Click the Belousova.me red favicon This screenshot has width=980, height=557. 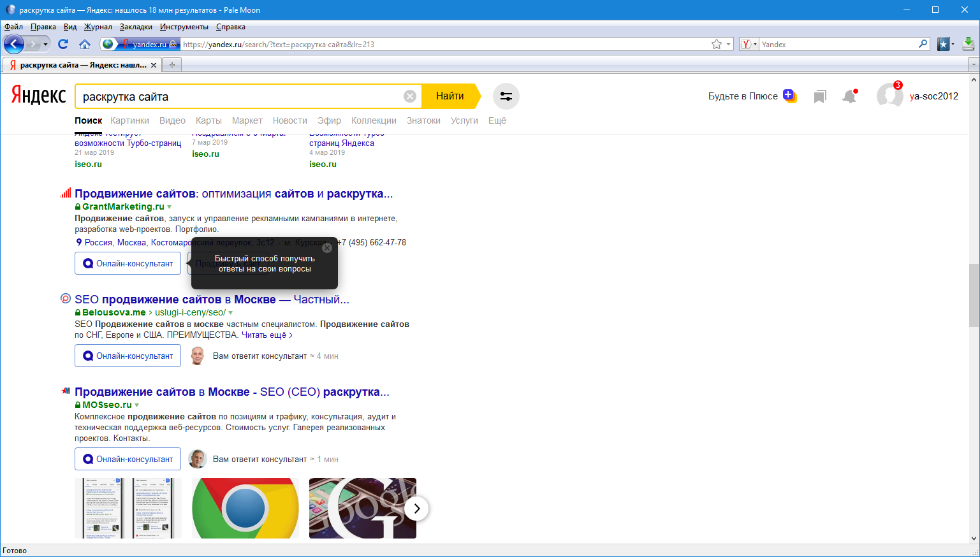[66, 298]
